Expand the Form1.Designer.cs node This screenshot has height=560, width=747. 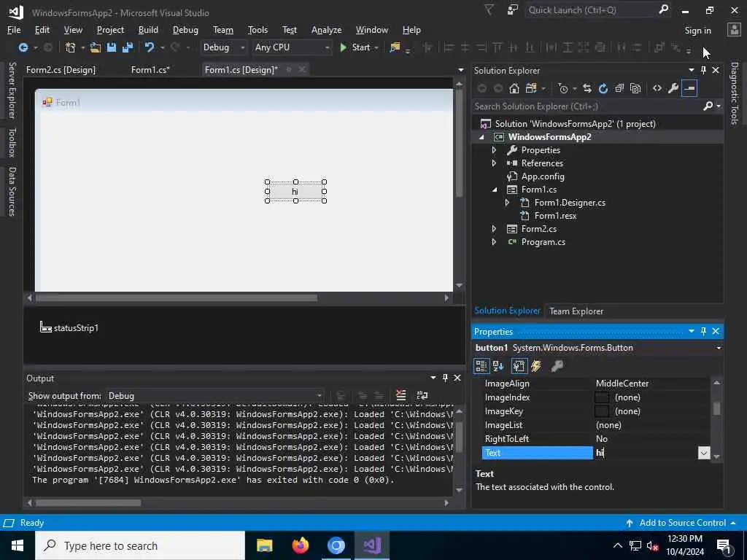click(507, 203)
